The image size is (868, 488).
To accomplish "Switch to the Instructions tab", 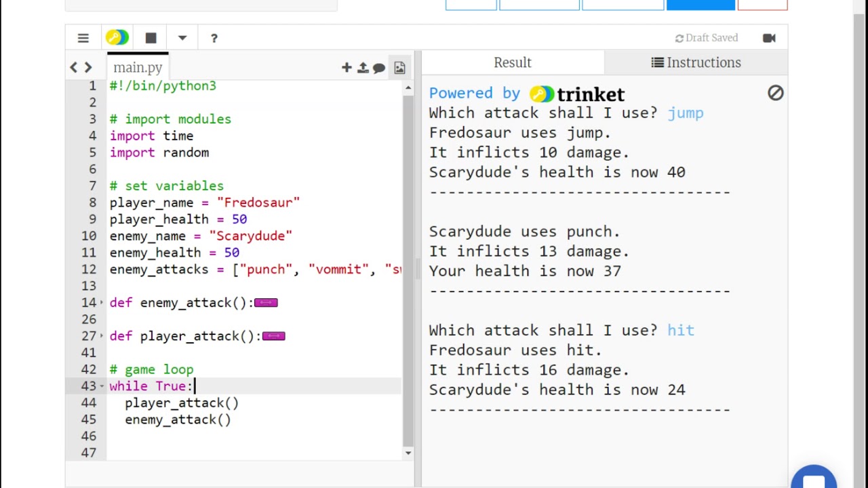I will (x=696, y=62).
